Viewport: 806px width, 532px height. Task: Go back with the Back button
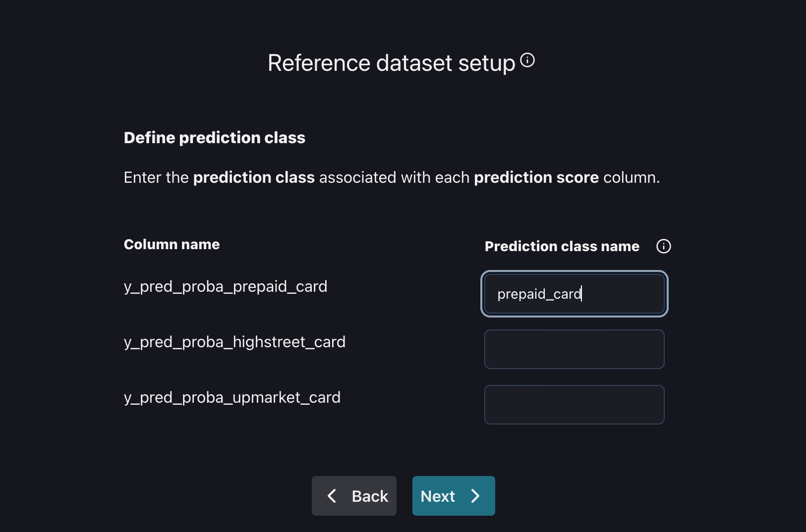point(354,496)
